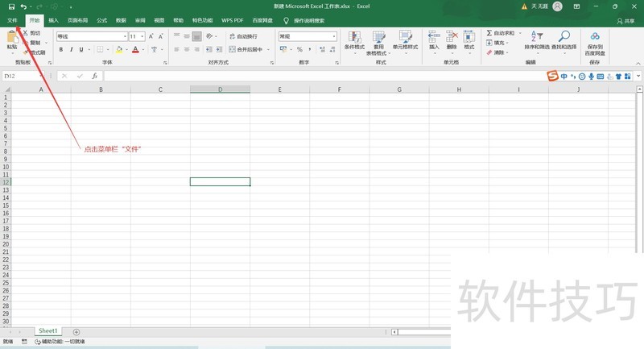Switch to WPS PDF tab
Screen dimensions: 644x349
point(233,20)
